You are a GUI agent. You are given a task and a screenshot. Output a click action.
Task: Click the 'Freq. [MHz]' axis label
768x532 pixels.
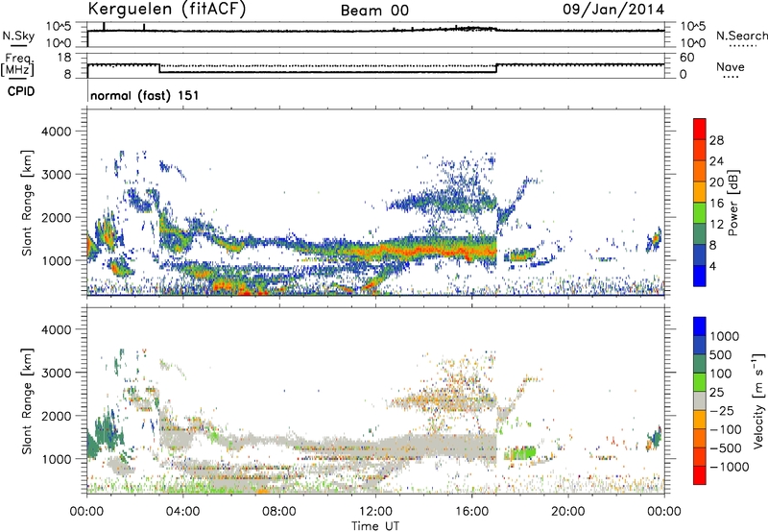coord(17,64)
